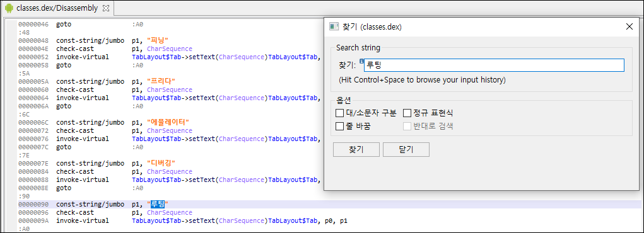Click invoke-virtual at address 0000009A
Screen dimensions: 644x233
click(82, 220)
